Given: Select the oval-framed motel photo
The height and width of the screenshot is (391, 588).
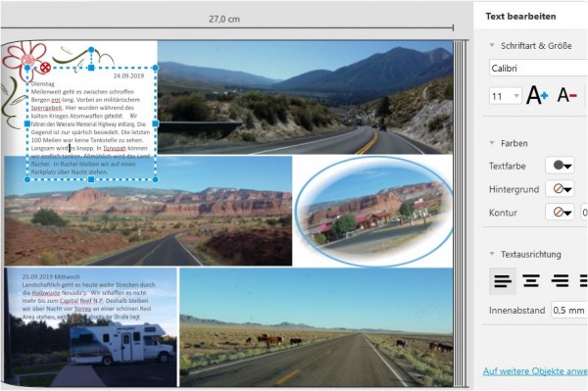Looking at the screenshot, I should [374, 211].
